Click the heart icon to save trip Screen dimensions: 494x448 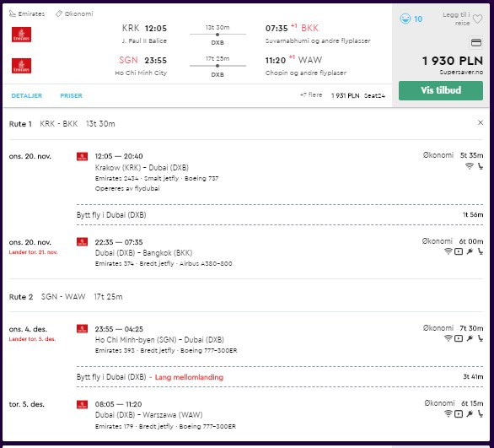tap(477, 19)
